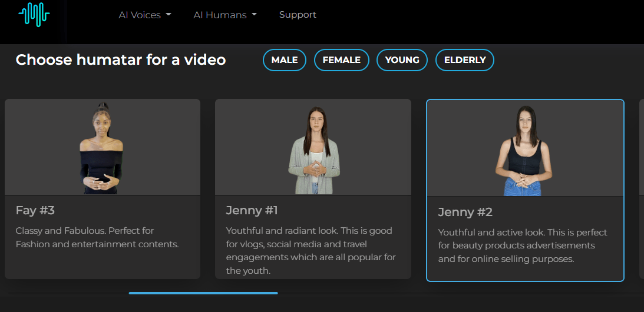644x312 pixels.
Task: Select the ELDERLY filter pill
Action: point(465,60)
